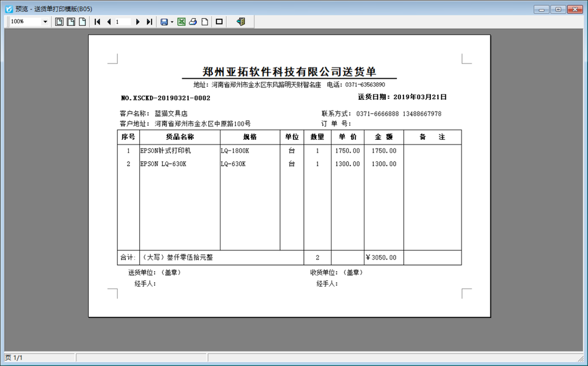Screen dimensions: 588x366
Task: Click the first page view mode icon
Action: click(x=59, y=22)
